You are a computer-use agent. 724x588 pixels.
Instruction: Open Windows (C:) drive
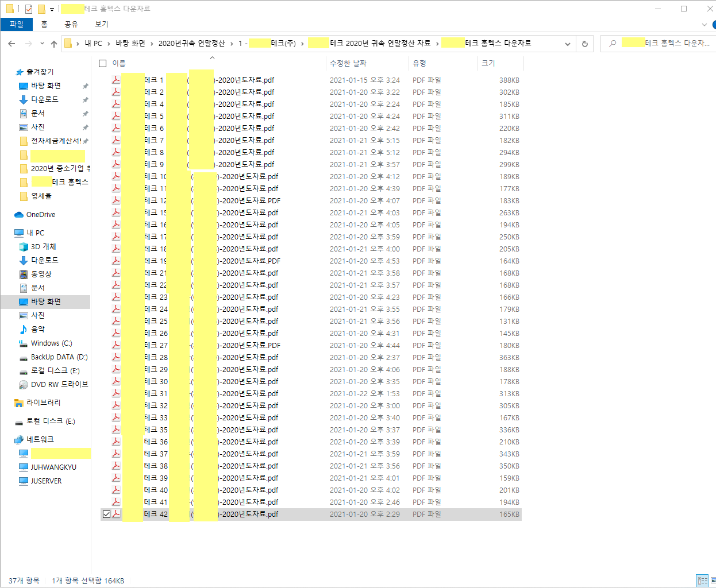(x=52, y=343)
